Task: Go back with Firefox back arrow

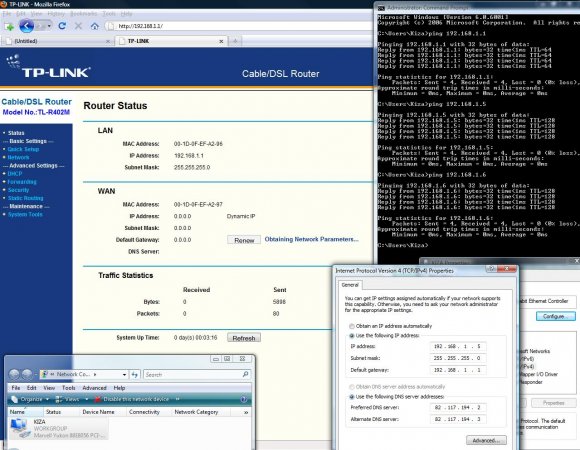Action: [27, 26]
